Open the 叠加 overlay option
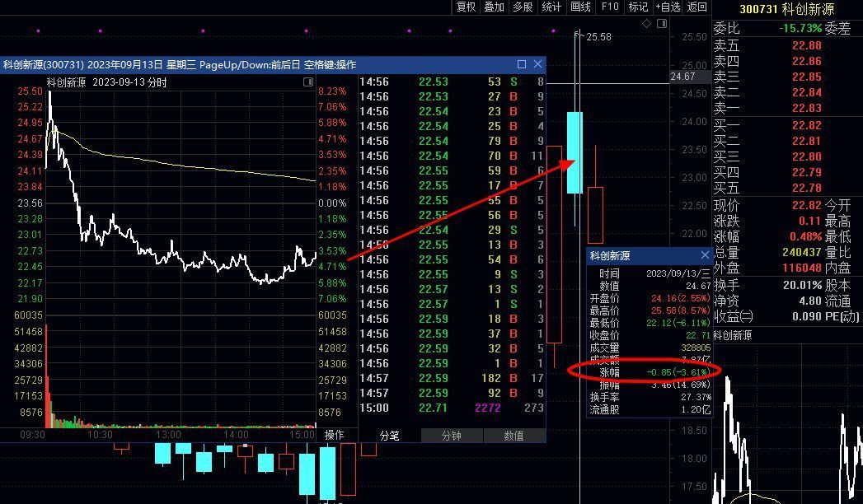The height and width of the screenshot is (504, 863). (x=494, y=7)
